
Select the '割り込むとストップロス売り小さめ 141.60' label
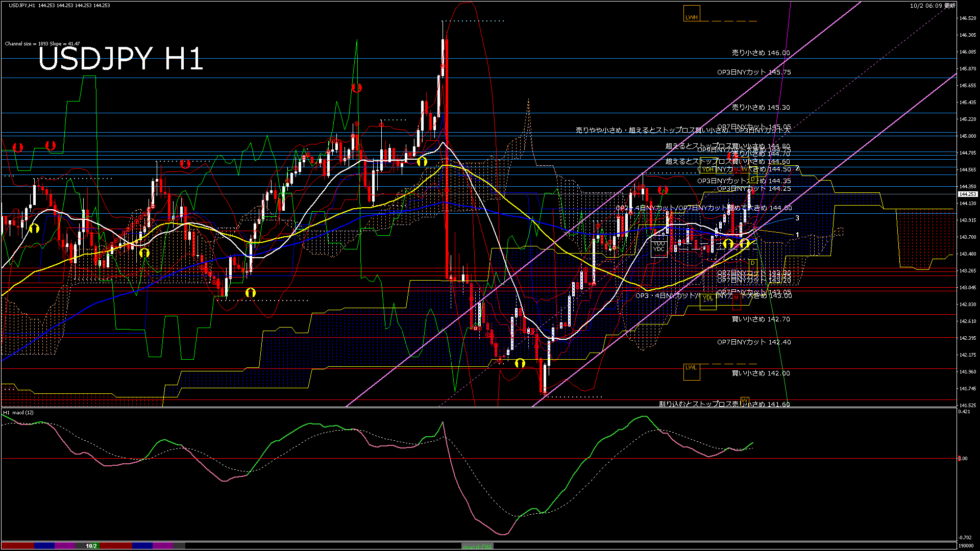pyautogui.click(x=724, y=404)
